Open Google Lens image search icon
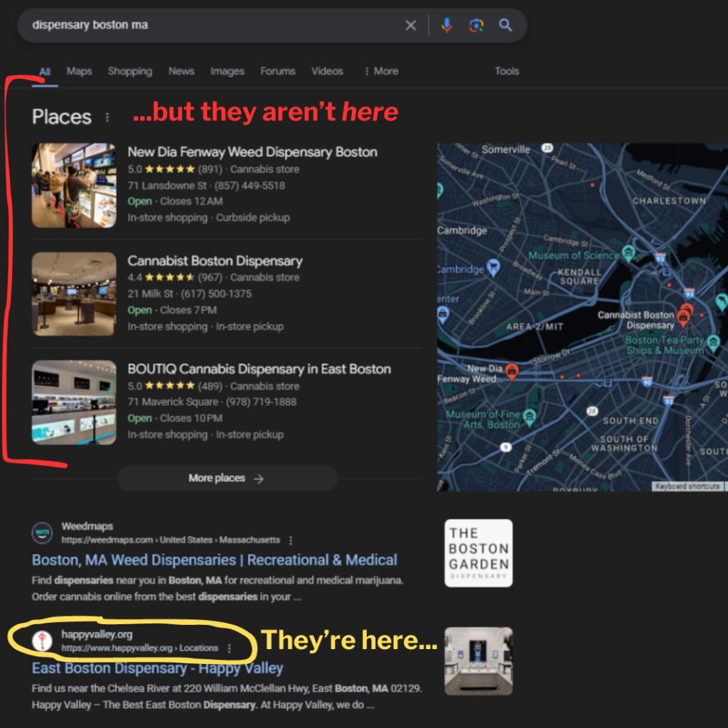The height and width of the screenshot is (728, 728). pyautogui.click(x=476, y=25)
